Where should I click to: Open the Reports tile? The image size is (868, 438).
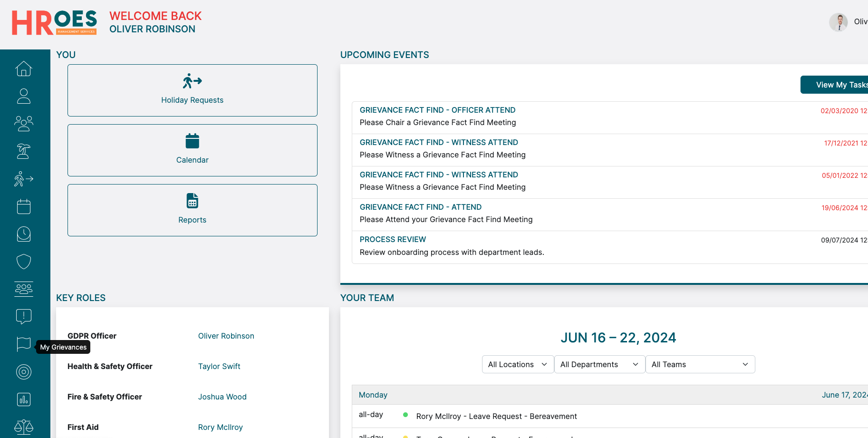tap(192, 210)
